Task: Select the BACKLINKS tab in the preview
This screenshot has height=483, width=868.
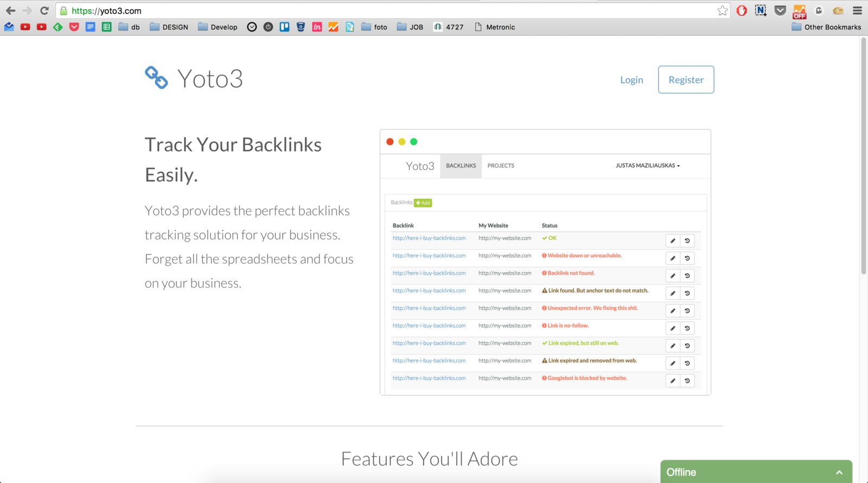Action: 461,166
